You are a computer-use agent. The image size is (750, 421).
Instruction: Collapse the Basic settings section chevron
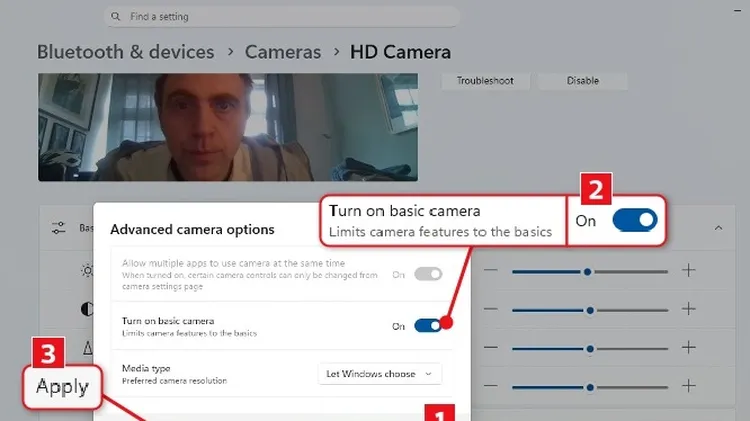tap(718, 228)
